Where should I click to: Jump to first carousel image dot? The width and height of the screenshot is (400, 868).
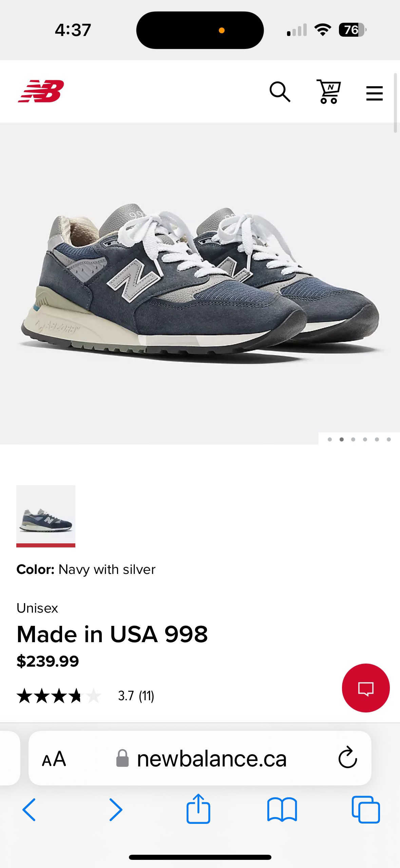[330, 439]
